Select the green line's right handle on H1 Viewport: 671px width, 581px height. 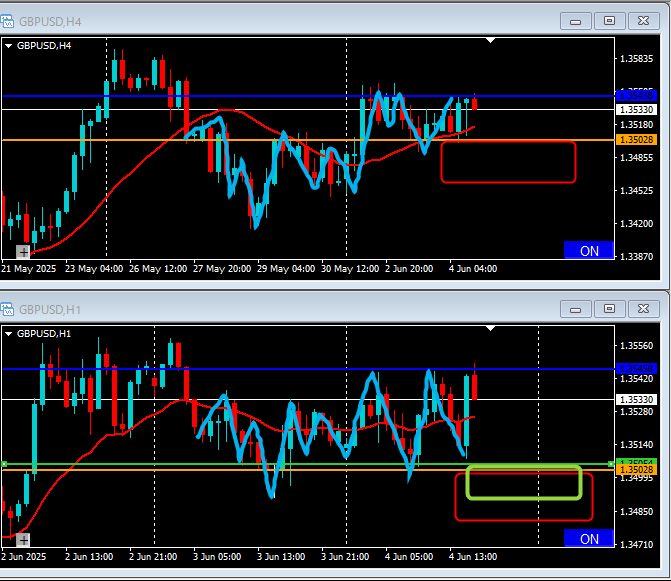tap(611, 464)
